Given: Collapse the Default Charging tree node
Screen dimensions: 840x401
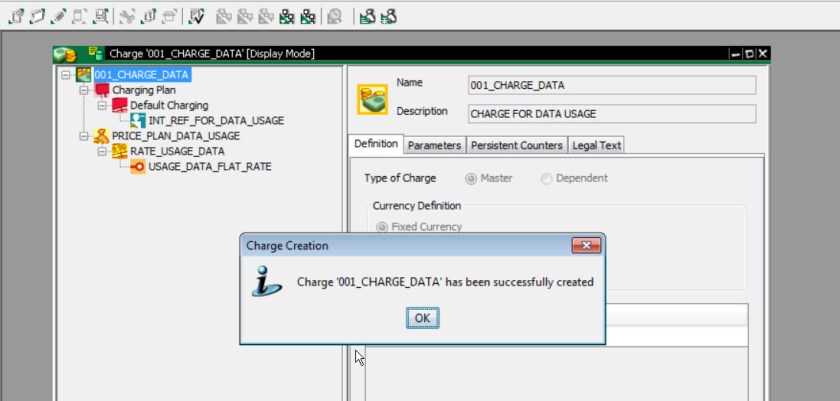Looking at the screenshot, I should point(102,105).
